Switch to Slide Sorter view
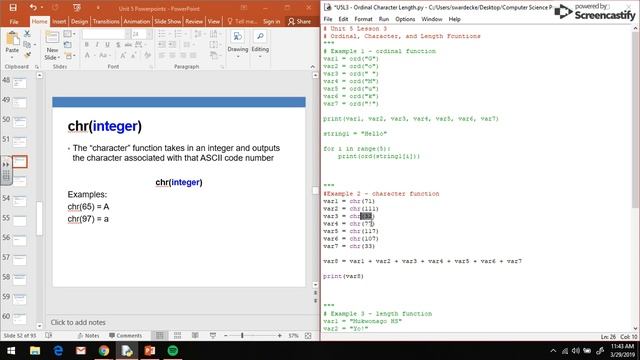640x360 pixels. click(177, 336)
